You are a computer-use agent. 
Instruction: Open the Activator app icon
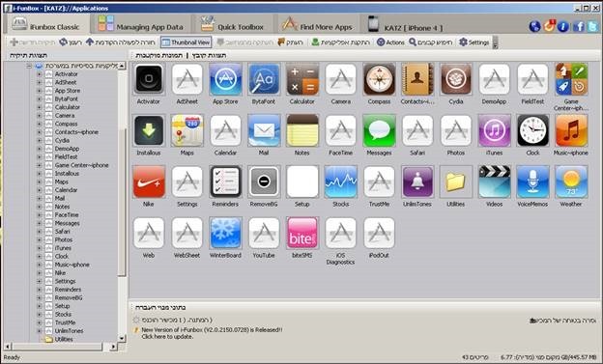pos(149,79)
